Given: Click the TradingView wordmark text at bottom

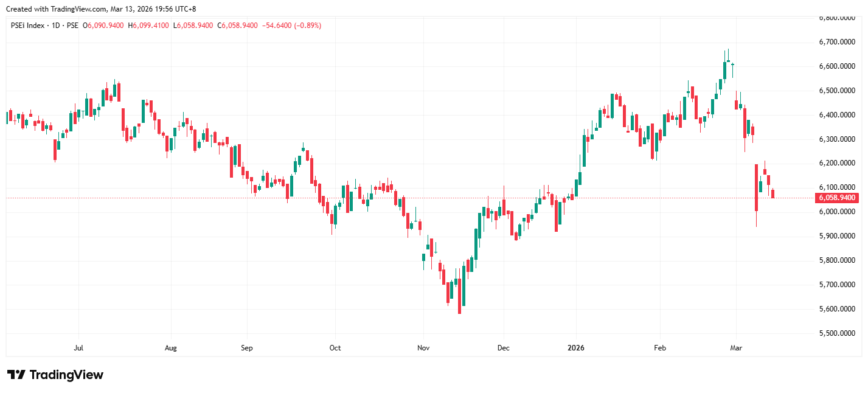Looking at the screenshot, I should [66, 375].
